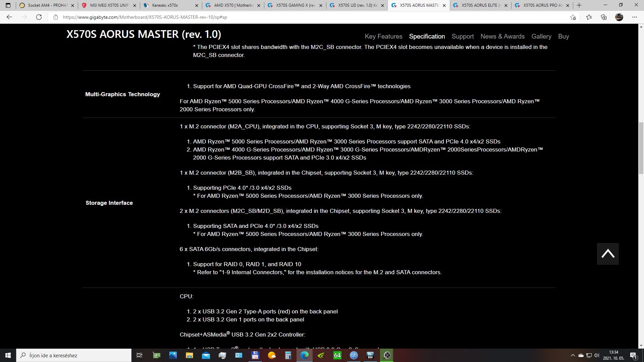This screenshot has width=644, height=362.
Task: Open the Specification section
Action: click(x=427, y=36)
